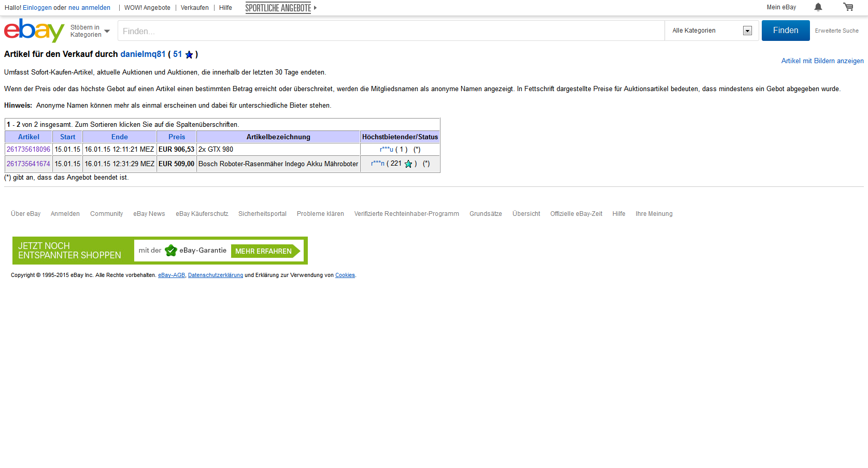Click the Finden search button
The image size is (868, 468).
click(x=786, y=31)
